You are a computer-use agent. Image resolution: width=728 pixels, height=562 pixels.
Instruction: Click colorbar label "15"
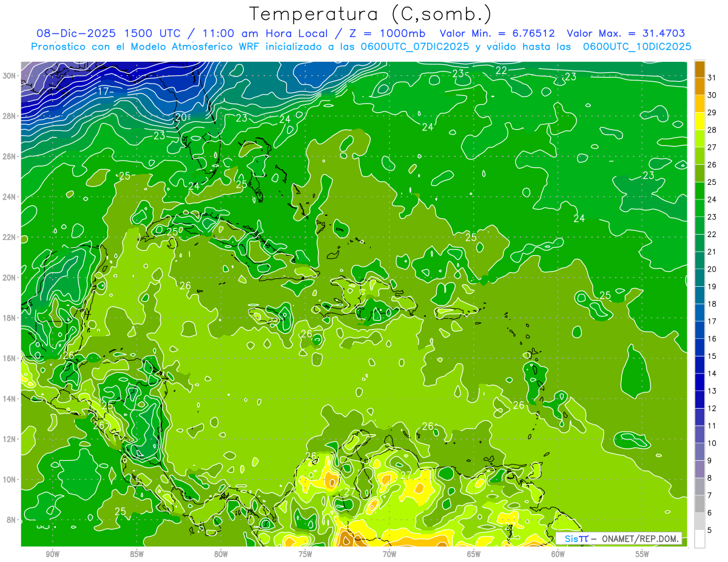pyautogui.click(x=712, y=356)
